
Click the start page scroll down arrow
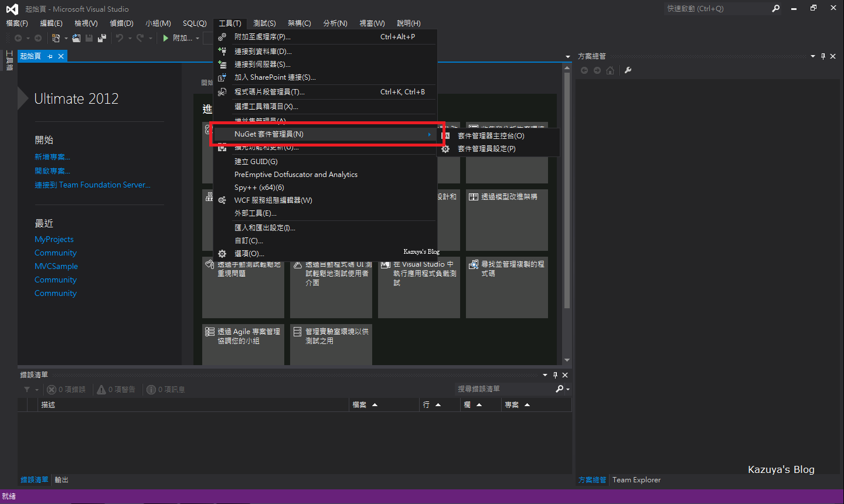(567, 360)
